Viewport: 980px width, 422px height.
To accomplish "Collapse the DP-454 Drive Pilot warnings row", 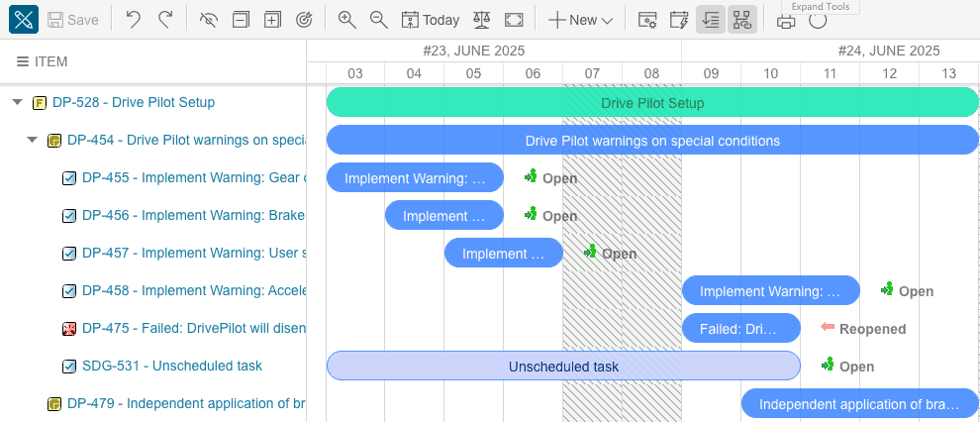I will [x=33, y=140].
